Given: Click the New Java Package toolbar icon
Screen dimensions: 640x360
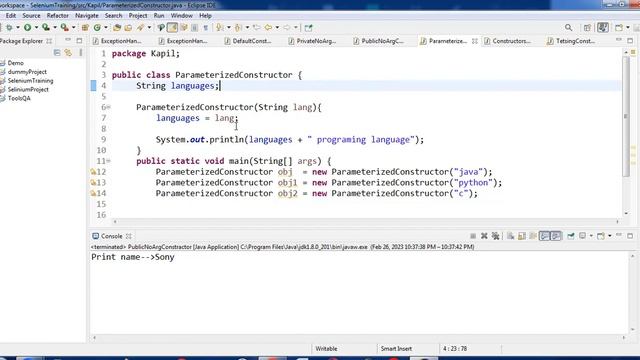Looking at the screenshot, I should coord(85,27).
